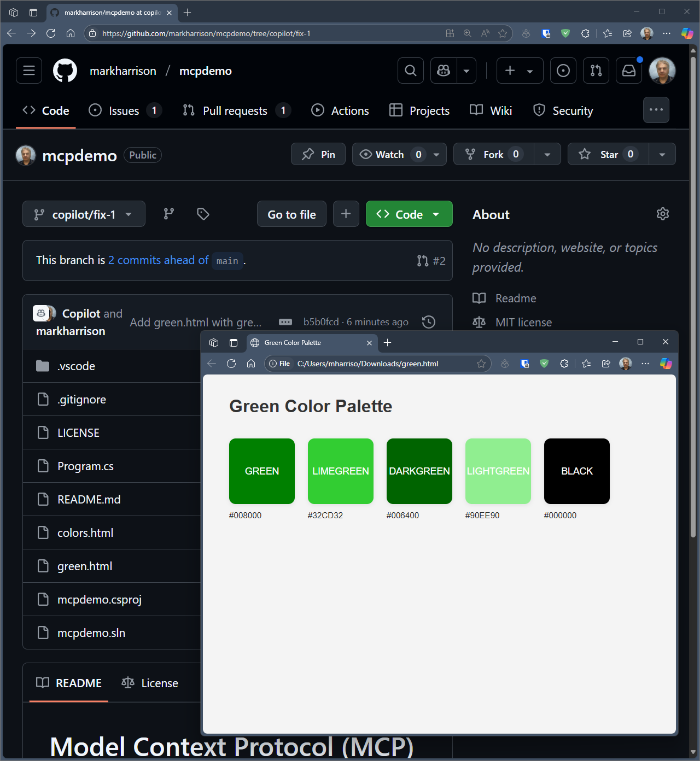Open the About section settings gear

click(662, 214)
